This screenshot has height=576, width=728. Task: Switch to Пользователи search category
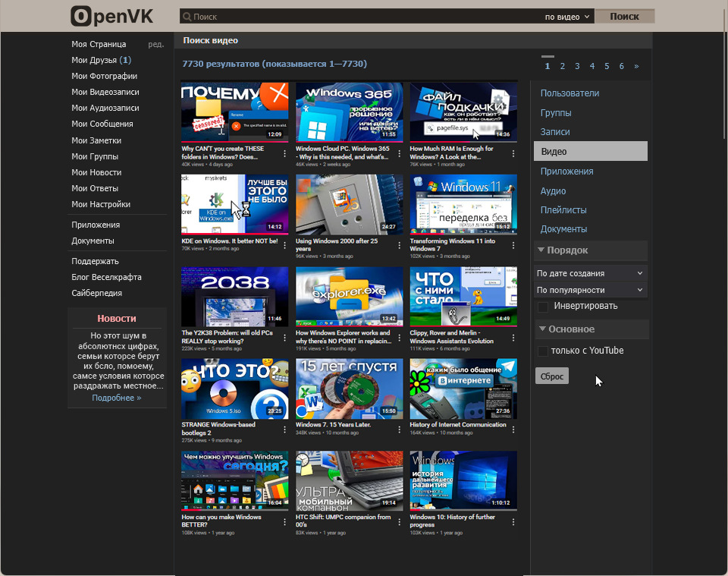[x=570, y=93]
